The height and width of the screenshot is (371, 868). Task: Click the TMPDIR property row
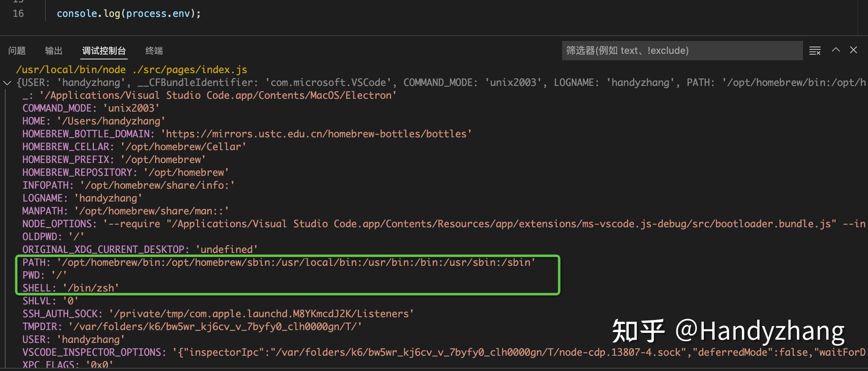pos(192,327)
